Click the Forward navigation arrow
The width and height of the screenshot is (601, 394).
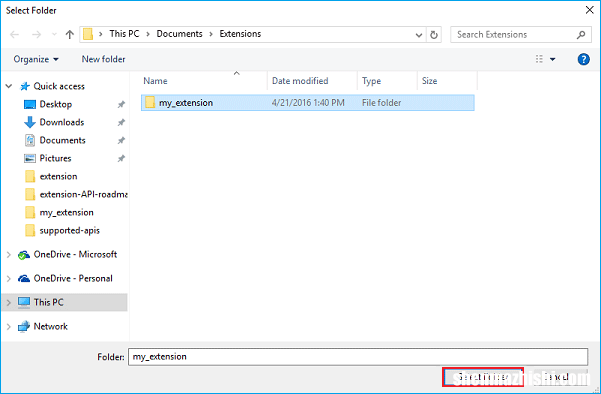point(36,35)
